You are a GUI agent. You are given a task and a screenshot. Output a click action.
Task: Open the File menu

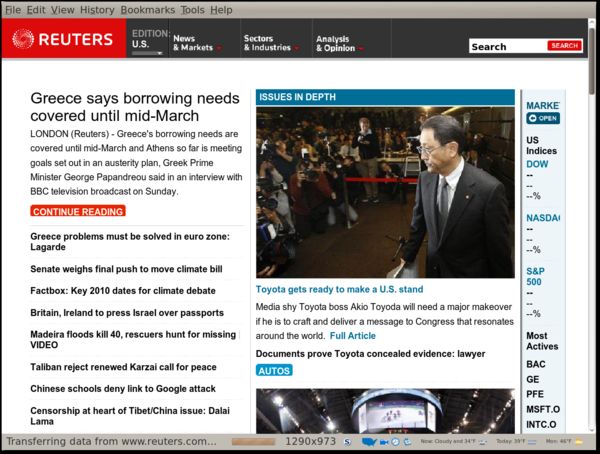tap(13, 10)
